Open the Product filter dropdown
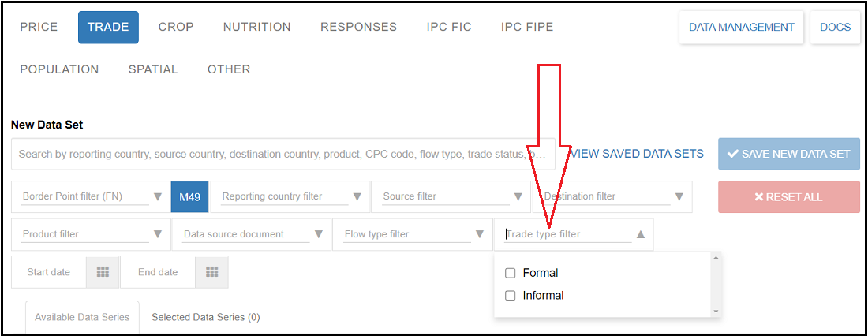The width and height of the screenshot is (868, 336). coord(158,234)
